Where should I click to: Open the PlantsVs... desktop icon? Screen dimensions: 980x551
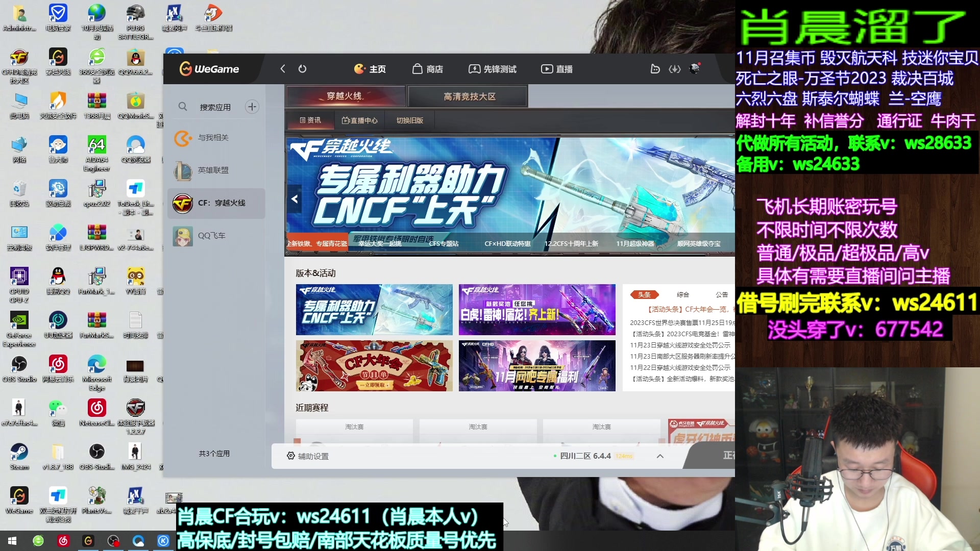click(96, 500)
